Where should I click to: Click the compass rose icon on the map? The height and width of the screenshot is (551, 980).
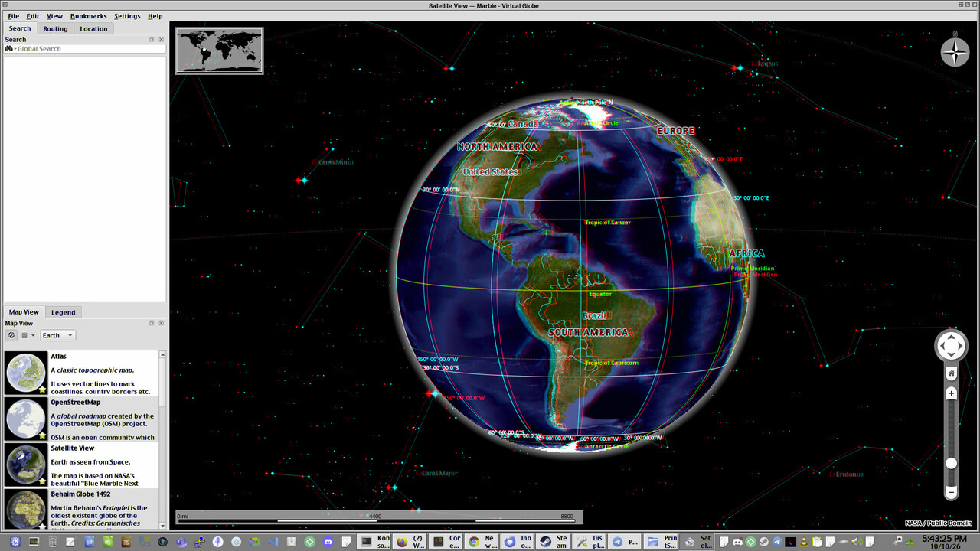click(x=955, y=53)
